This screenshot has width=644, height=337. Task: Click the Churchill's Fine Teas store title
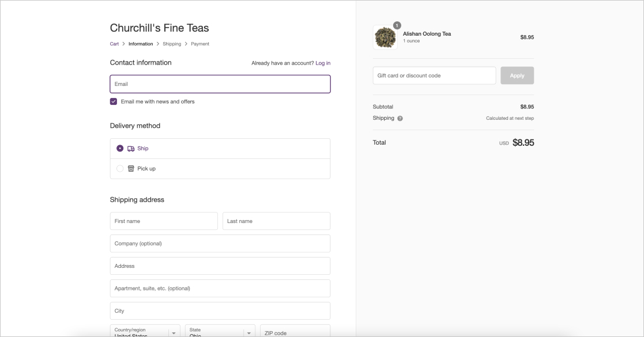(159, 28)
